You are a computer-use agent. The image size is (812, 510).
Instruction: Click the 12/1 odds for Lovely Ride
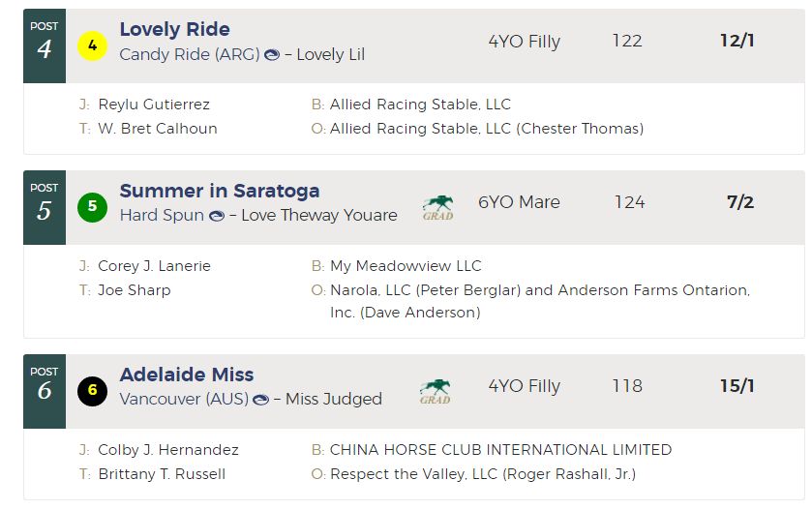[x=737, y=41]
